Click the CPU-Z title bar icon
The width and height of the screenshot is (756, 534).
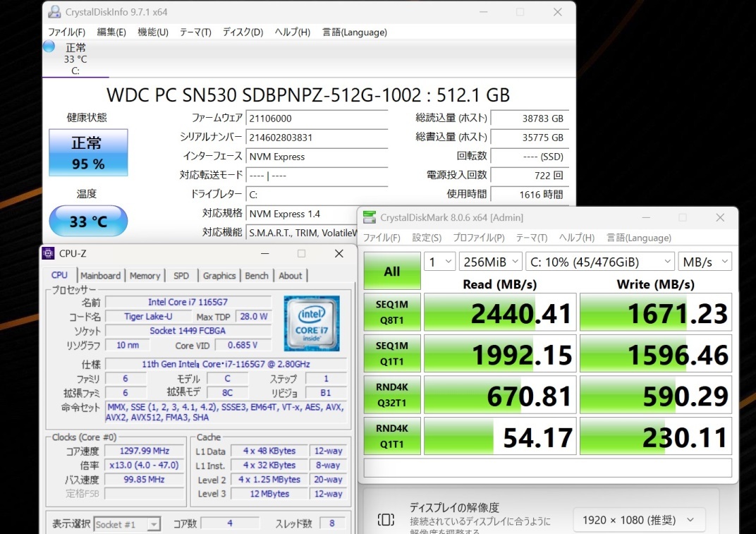(x=48, y=253)
